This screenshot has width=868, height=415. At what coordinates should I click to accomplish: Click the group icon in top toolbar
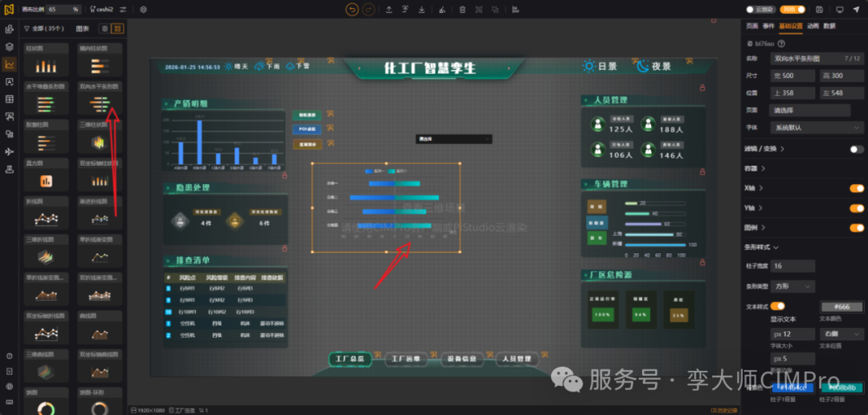[479, 10]
